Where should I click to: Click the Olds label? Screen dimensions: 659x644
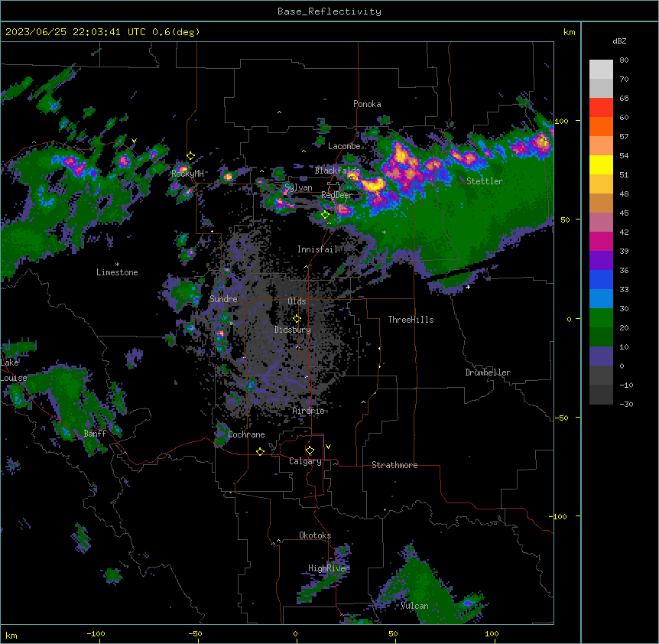pos(297,301)
